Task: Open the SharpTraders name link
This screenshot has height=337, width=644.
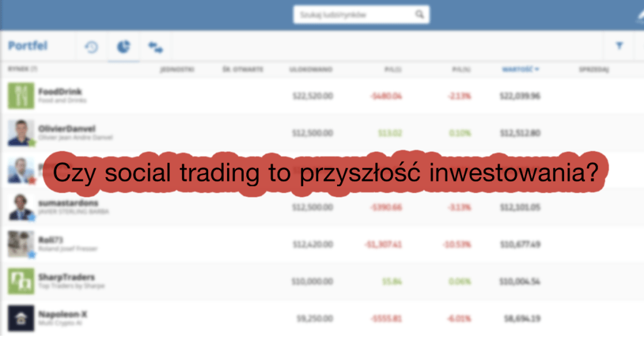Action: [66, 277]
